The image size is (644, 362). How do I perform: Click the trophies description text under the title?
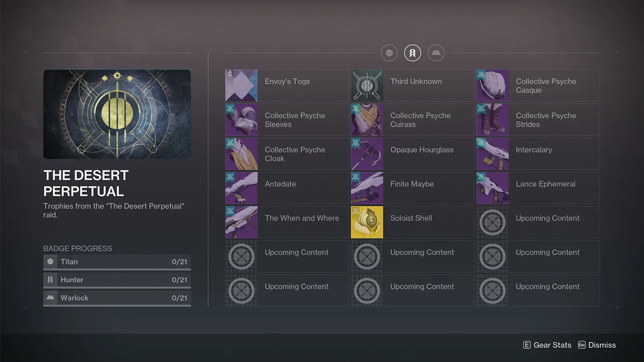point(114,210)
